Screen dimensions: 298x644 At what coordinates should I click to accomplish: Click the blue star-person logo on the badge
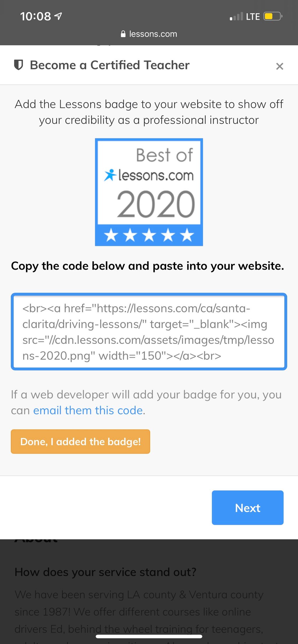(x=110, y=175)
